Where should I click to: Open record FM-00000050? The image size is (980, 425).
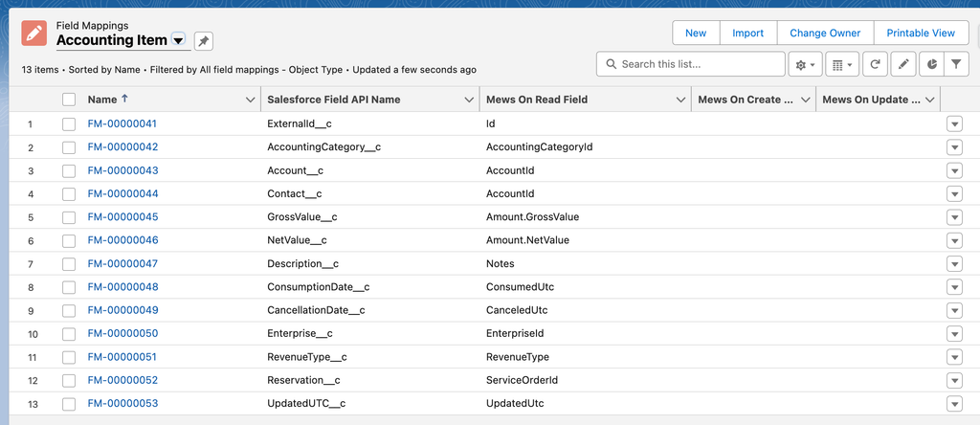point(123,333)
